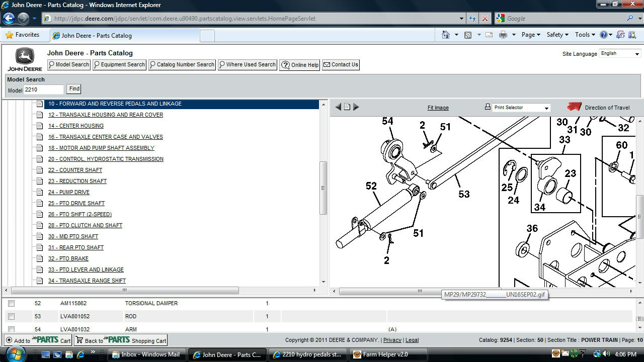Click the Model input field containing 2210

point(44,89)
